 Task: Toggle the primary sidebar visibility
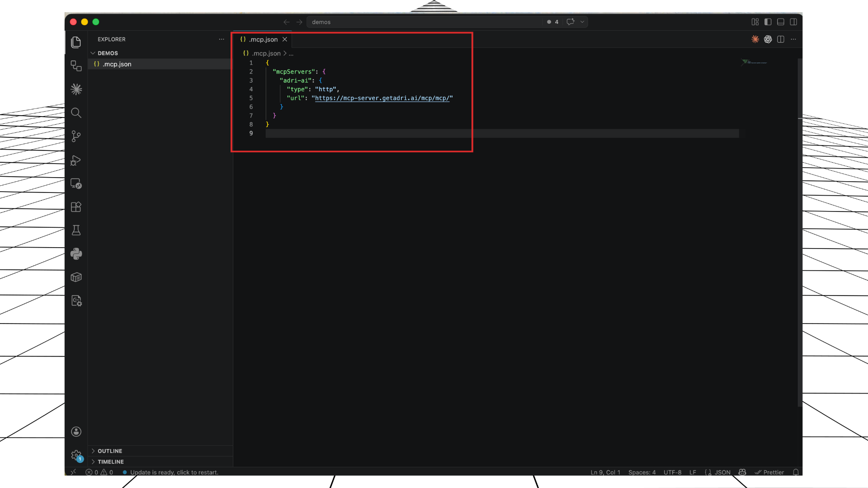pos(768,22)
